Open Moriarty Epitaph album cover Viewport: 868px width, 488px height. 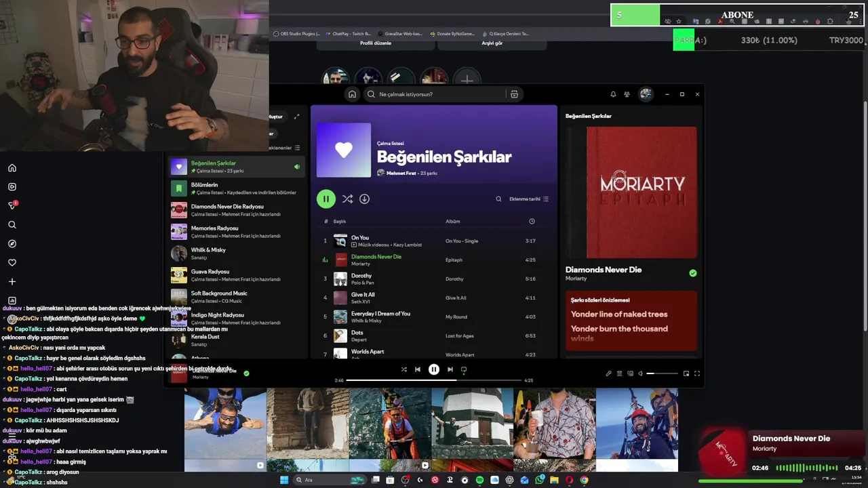point(631,192)
